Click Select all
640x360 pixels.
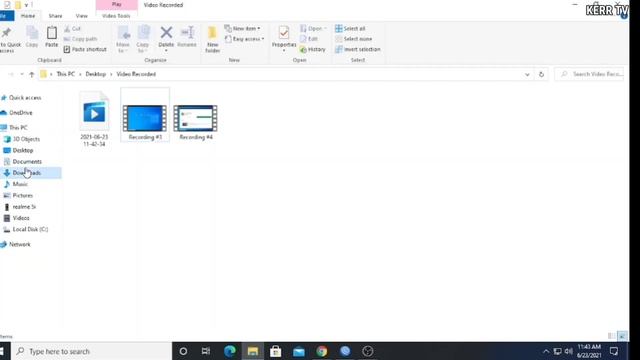350,29
